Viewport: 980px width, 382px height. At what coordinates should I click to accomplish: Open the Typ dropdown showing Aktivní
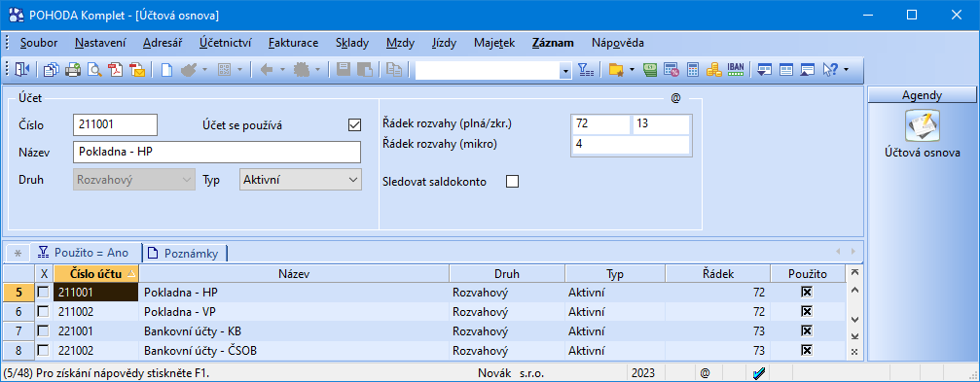pyautogui.click(x=300, y=181)
